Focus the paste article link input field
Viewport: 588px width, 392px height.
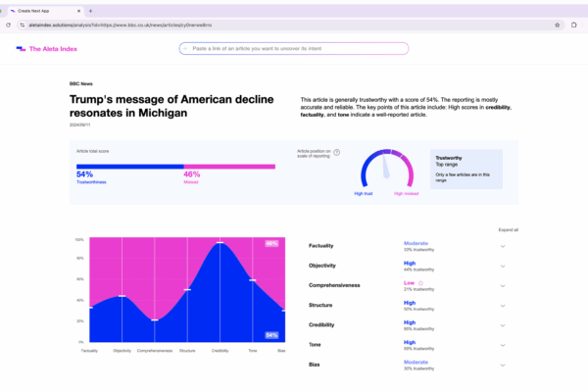pos(294,48)
